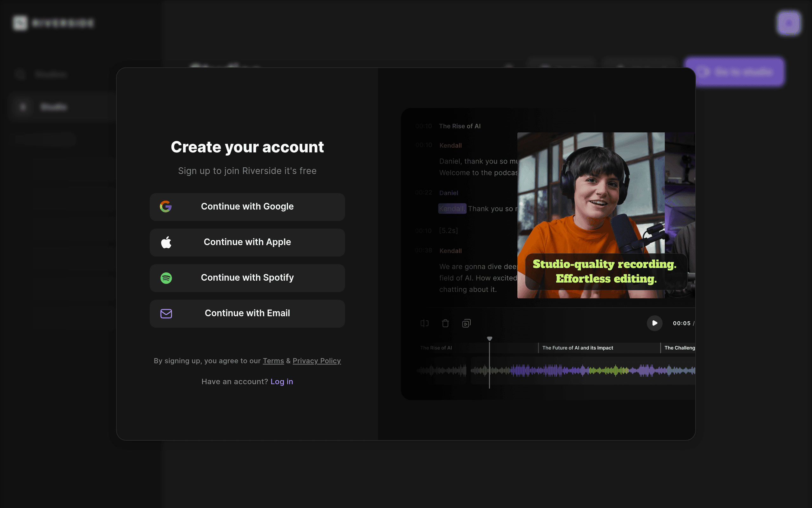Click the '00:38' transcript timestamp
Viewport: 812px width, 508px height.
423,250
